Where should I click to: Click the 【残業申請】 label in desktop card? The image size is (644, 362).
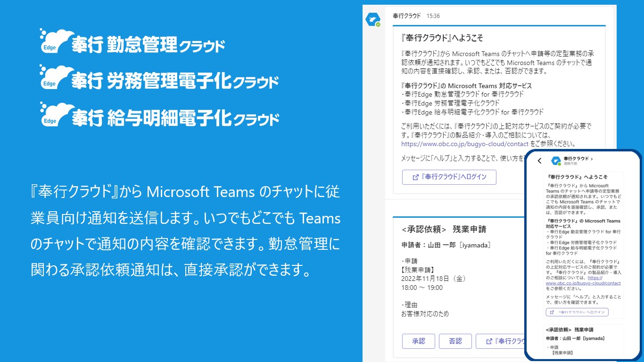click(417, 270)
